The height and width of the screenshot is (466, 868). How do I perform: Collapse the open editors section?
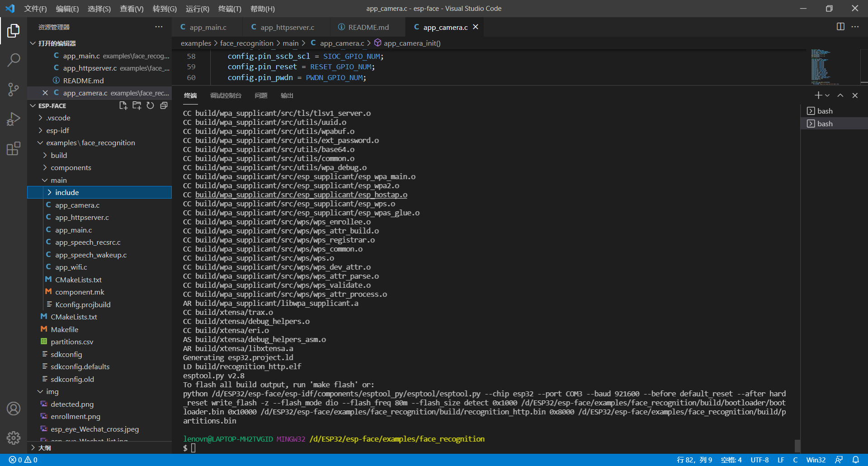click(33, 43)
